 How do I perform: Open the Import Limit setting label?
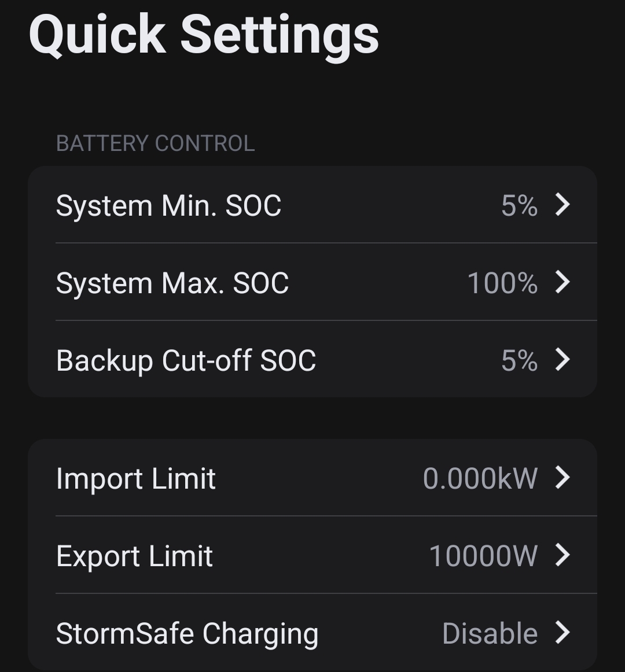[x=136, y=479]
